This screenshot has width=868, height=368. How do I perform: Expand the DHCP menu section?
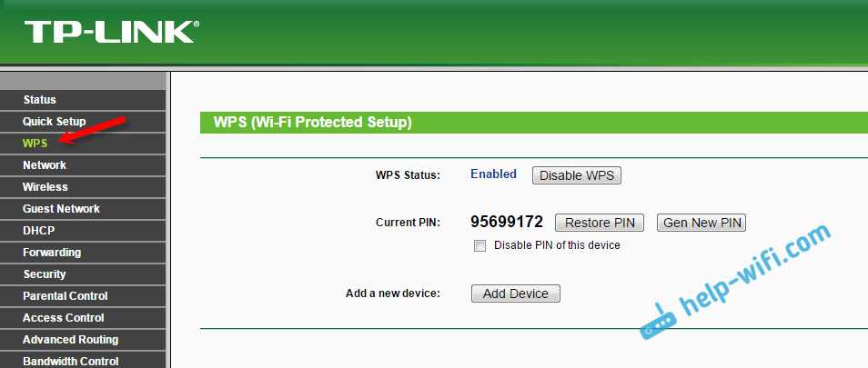(39, 231)
